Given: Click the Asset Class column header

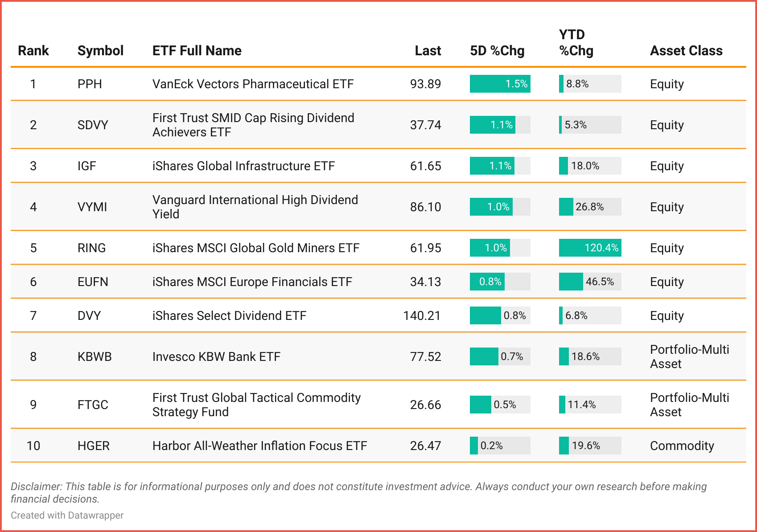Looking at the screenshot, I should 686,51.
